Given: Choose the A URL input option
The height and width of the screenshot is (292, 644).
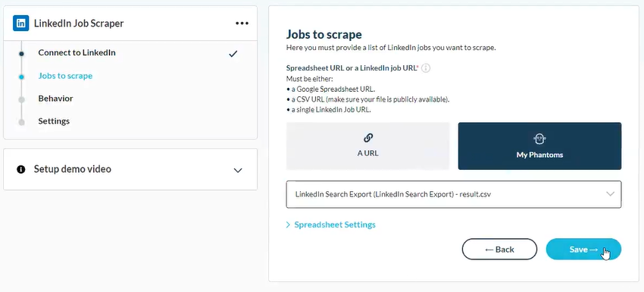Looking at the screenshot, I should click(368, 146).
